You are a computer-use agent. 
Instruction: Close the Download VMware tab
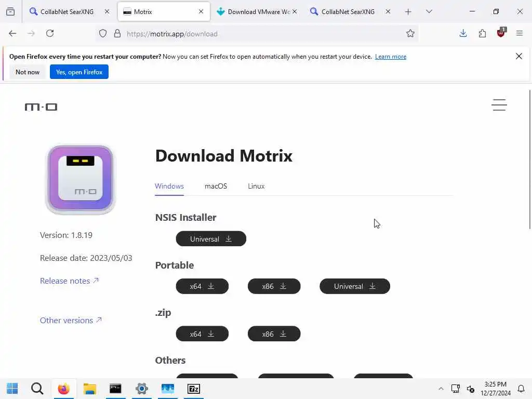click(295, 11)
